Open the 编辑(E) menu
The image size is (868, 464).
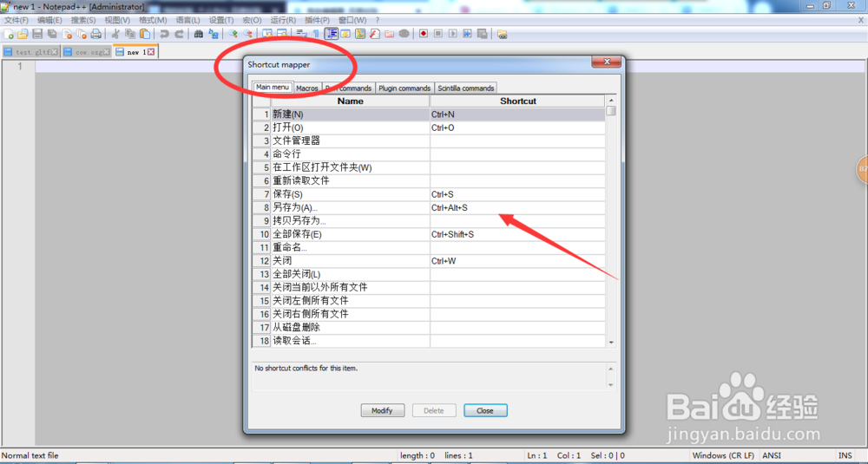(x=49, y=20)
